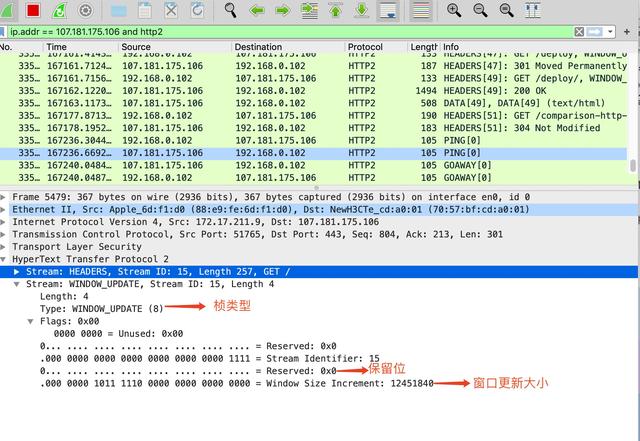
Task: Expand Transport Layer Security section
Action: pyautogui.click(x=3, y=247)
